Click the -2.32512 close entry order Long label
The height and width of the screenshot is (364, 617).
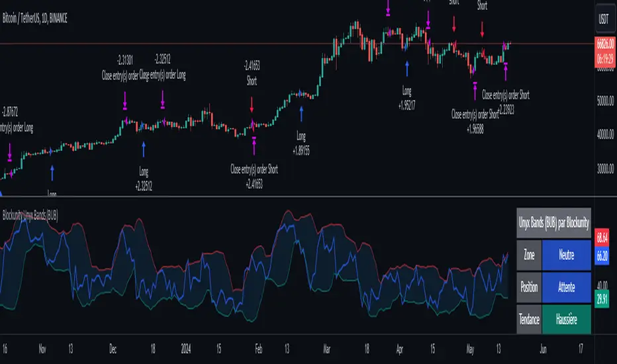(162, 67)
